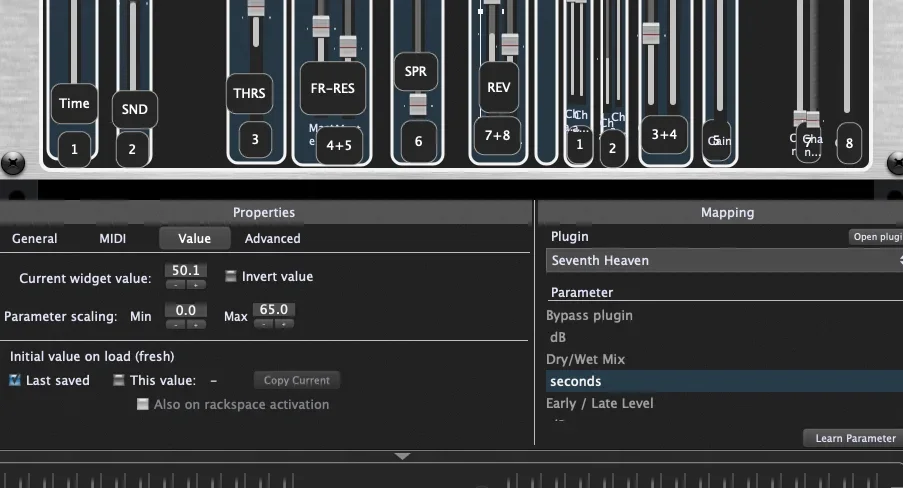Enable the Invert value checkbox
Image resolution: width=903 pixels, height=488 pixels.
pyautogui.click(x=231, y=277)
